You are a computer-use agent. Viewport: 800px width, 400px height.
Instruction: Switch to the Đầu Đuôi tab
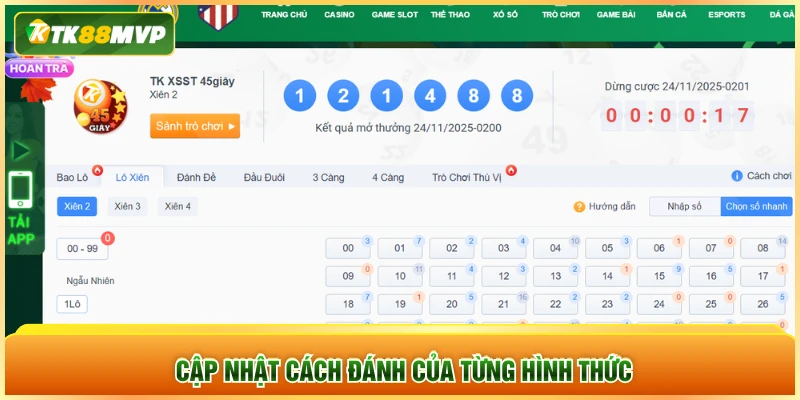264,178
